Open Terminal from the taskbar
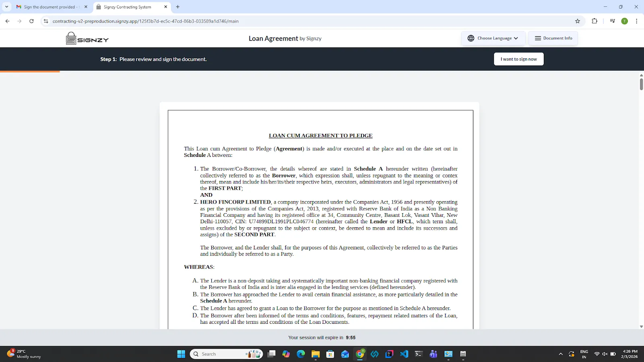Image resolution: width=644 pixels, height=362 pixels. click(x=419, y=354)
